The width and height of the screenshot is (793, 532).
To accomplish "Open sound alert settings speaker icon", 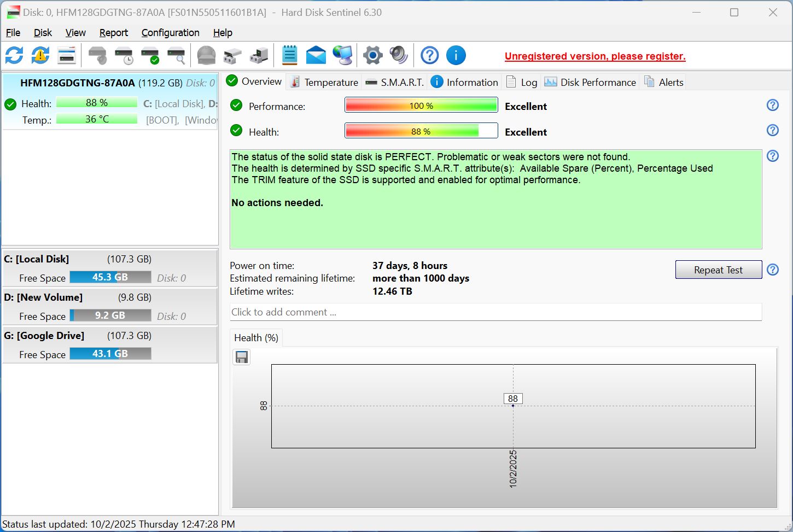I will 398,55.
